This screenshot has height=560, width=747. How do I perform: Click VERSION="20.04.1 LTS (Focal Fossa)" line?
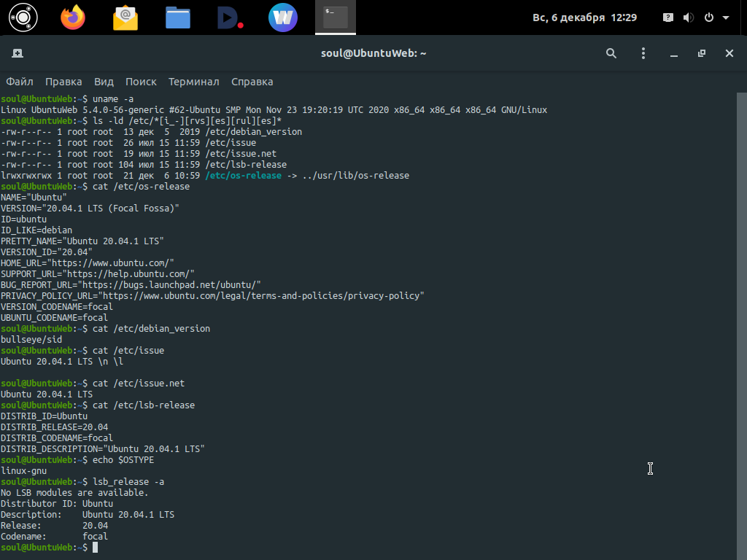pos(90,208)
